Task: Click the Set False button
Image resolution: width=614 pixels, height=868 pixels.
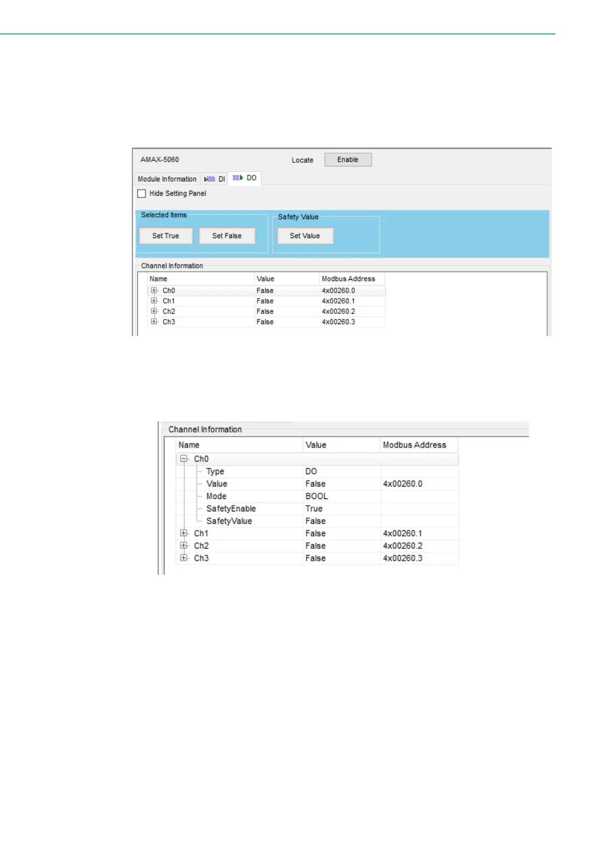Action: tap(227, 236)
